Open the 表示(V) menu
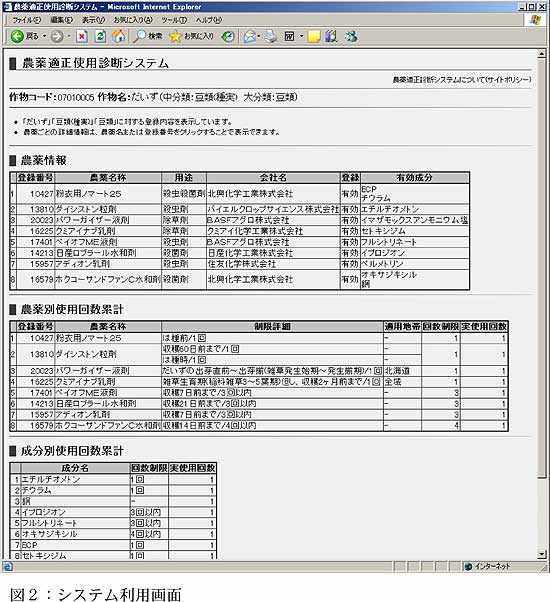Screen dimensions: 550x602 [93, 20]
